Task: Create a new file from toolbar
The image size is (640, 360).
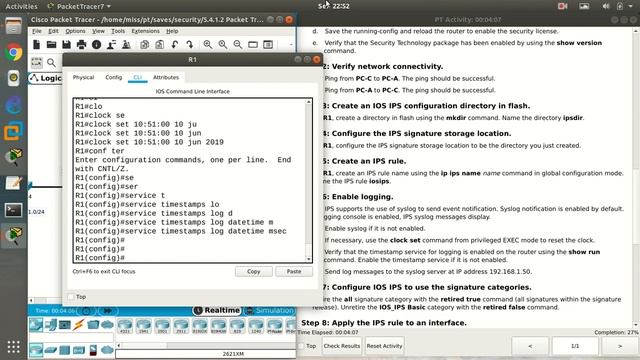Action: 36,44
